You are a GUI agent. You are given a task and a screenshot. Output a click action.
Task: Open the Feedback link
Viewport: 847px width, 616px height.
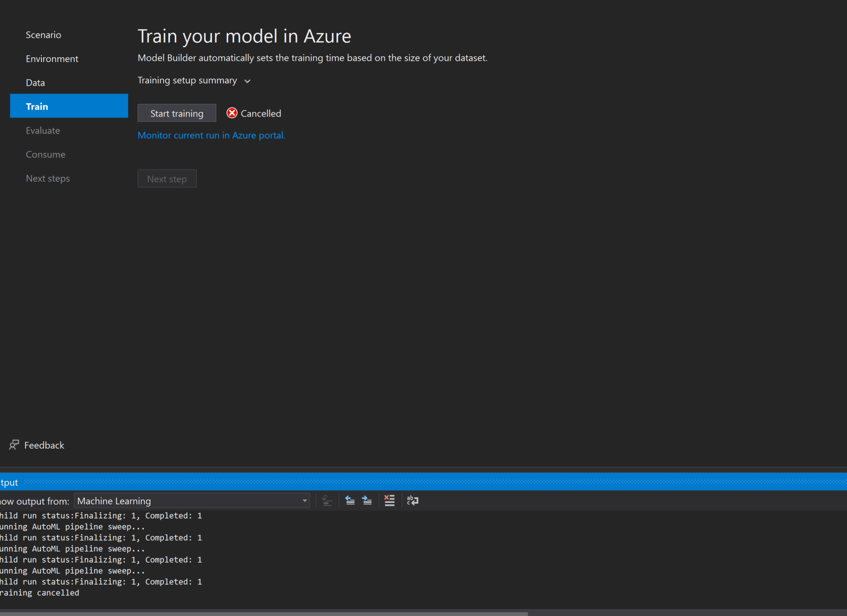(44, 445)
